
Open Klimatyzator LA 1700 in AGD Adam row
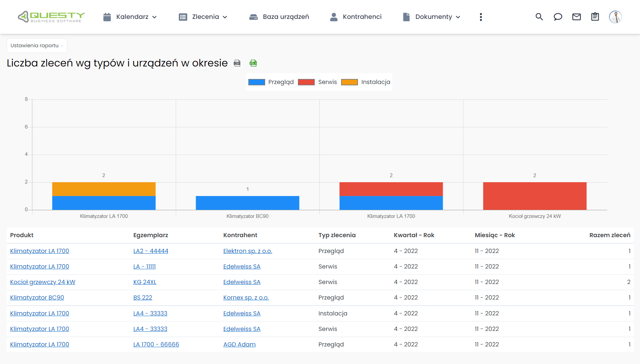[39, 344]
